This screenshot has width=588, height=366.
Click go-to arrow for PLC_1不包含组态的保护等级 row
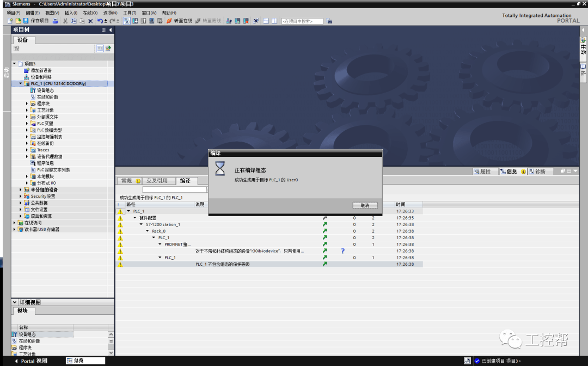[324, 264]
